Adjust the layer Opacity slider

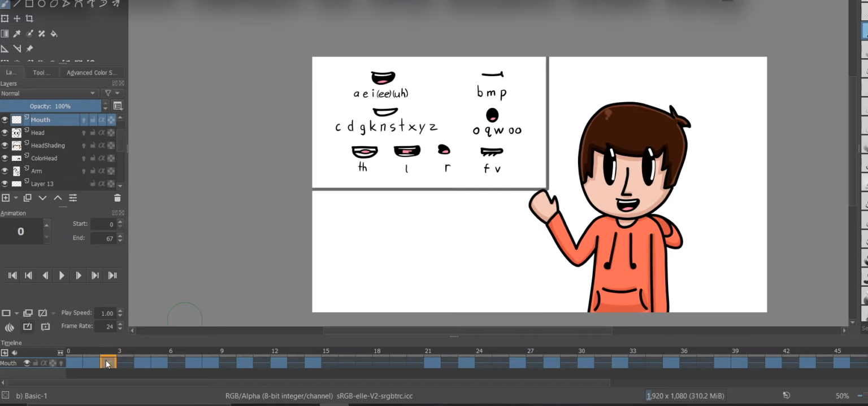[50, 106]
